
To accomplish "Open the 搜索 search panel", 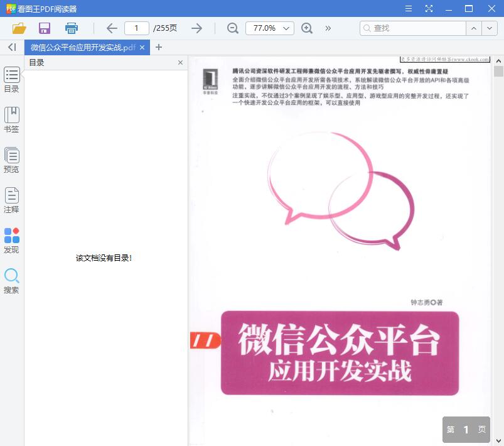I will coord(11,281).
